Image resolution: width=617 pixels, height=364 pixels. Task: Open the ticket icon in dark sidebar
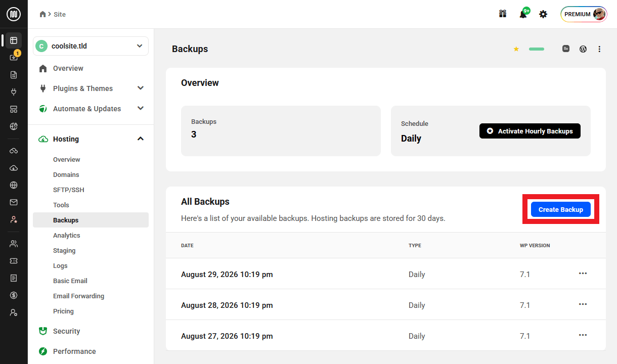tap(14, 261)
